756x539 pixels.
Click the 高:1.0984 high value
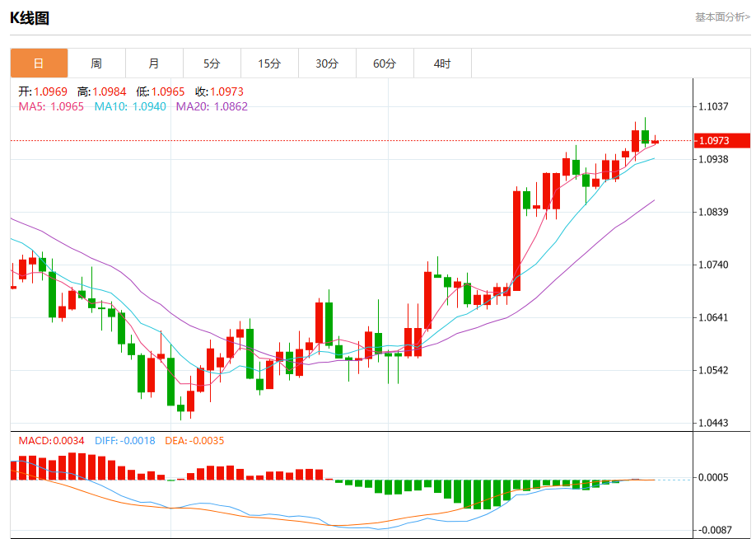(x=102, y=91)
